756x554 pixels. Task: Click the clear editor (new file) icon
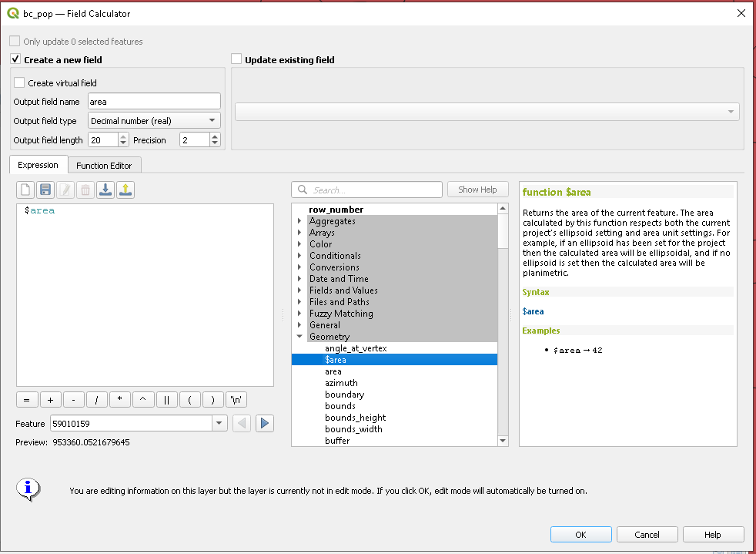(25, 190)
